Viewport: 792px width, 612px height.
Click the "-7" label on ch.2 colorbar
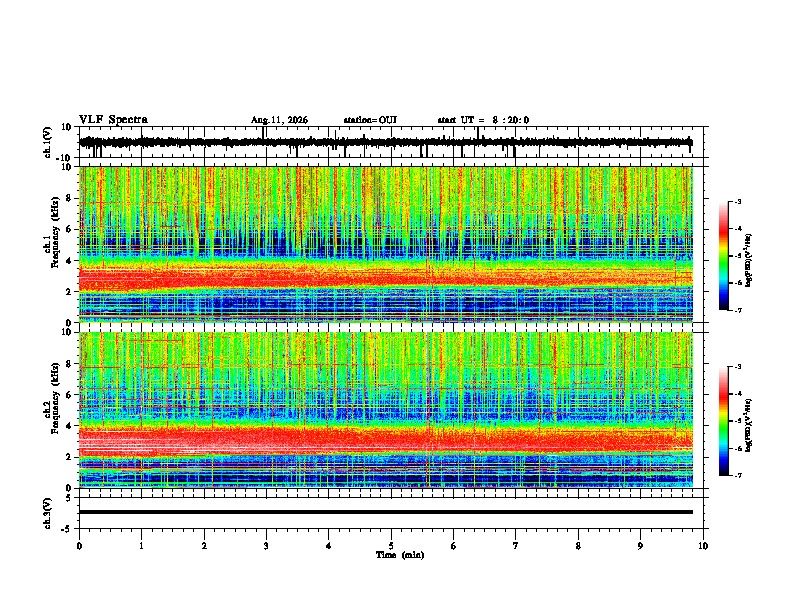(x=737, y=476)
